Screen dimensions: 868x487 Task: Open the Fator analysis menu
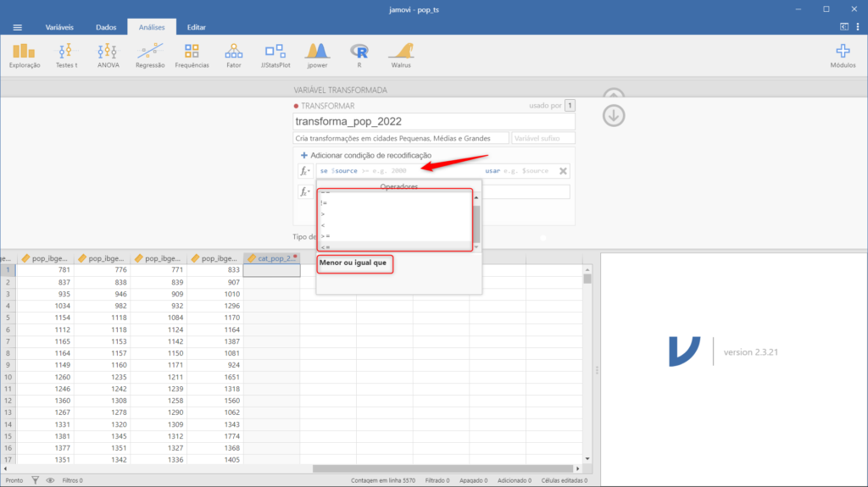[234, 56]
